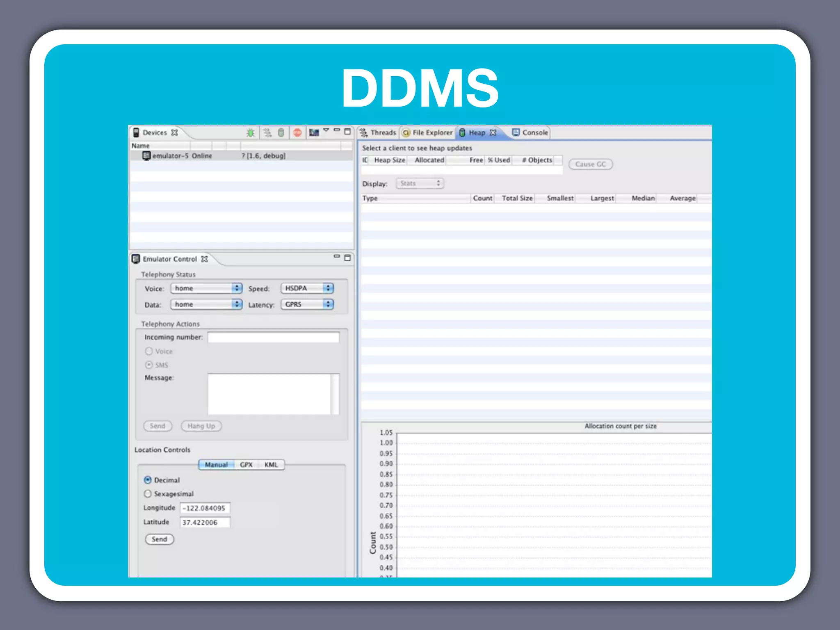Close the Heap tab X

(493, 132)
